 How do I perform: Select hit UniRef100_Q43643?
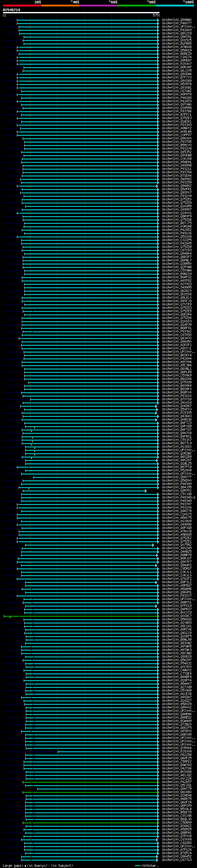[176, 416]
